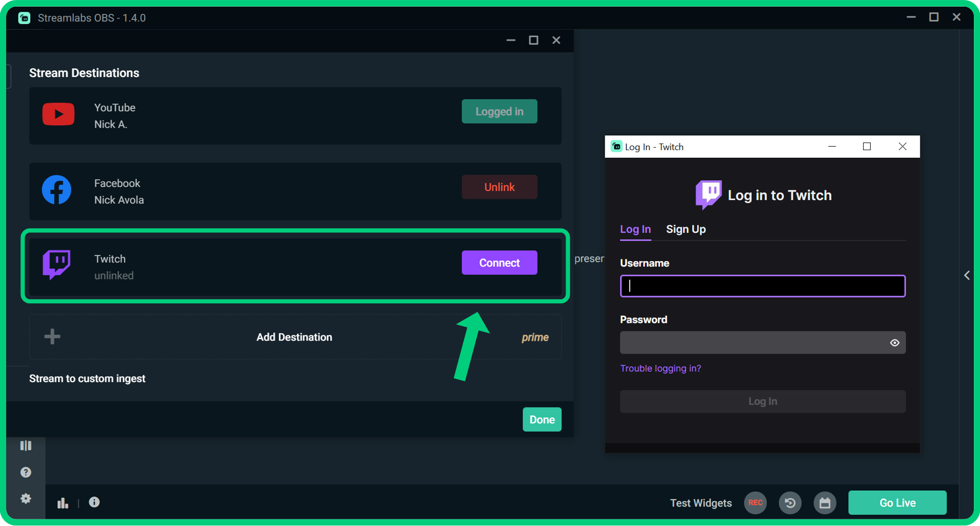Minimize the Streamlabs OBS main window

pos(911,17)
